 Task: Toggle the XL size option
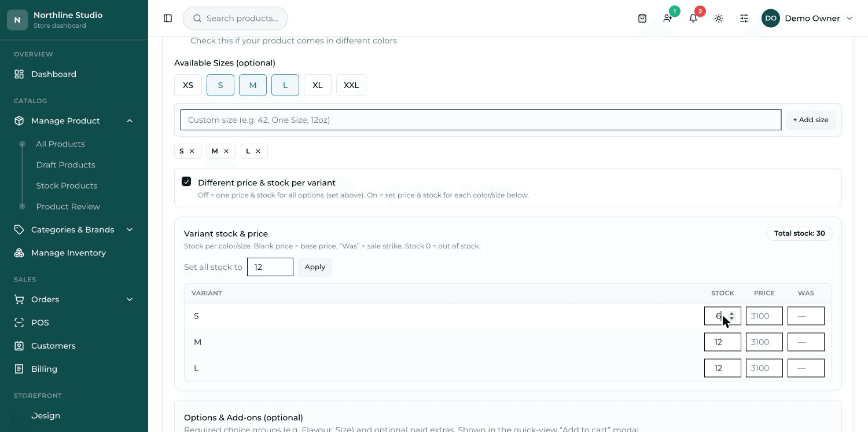coord(318,85)
